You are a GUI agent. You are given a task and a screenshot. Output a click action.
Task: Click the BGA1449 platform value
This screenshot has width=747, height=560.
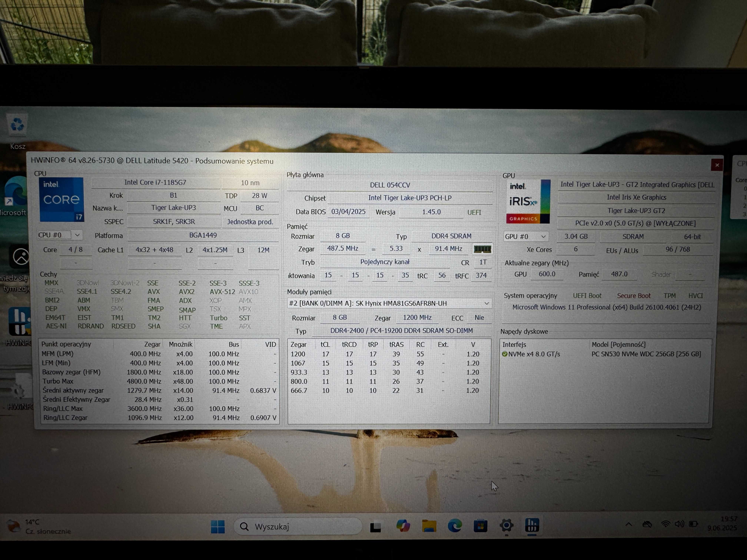[203, 235]
